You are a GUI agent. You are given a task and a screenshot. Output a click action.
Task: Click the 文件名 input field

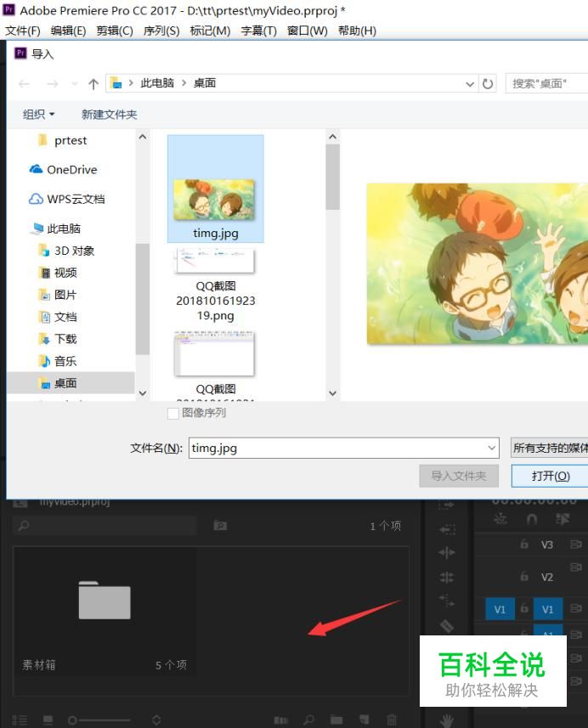tap(343, 448)
